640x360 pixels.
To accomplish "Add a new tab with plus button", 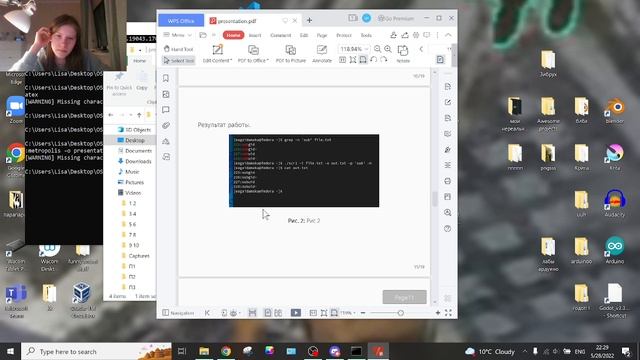I will (309, 20).
